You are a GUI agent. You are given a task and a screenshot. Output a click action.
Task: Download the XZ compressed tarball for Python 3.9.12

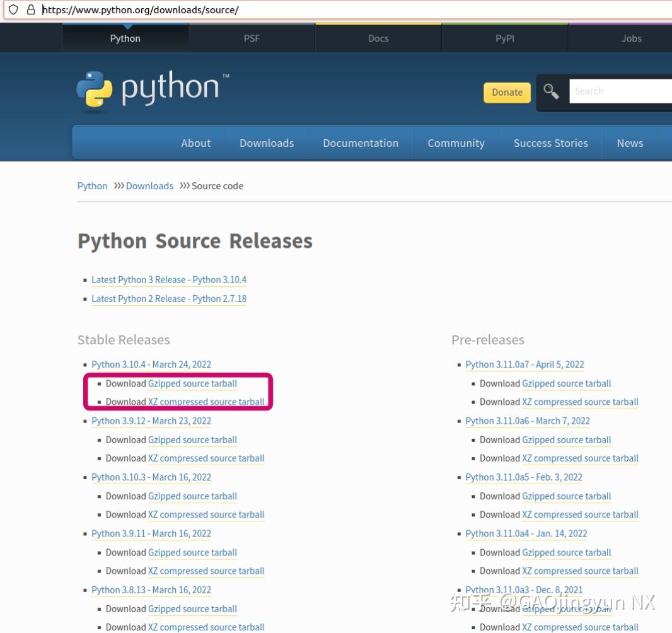206,458
